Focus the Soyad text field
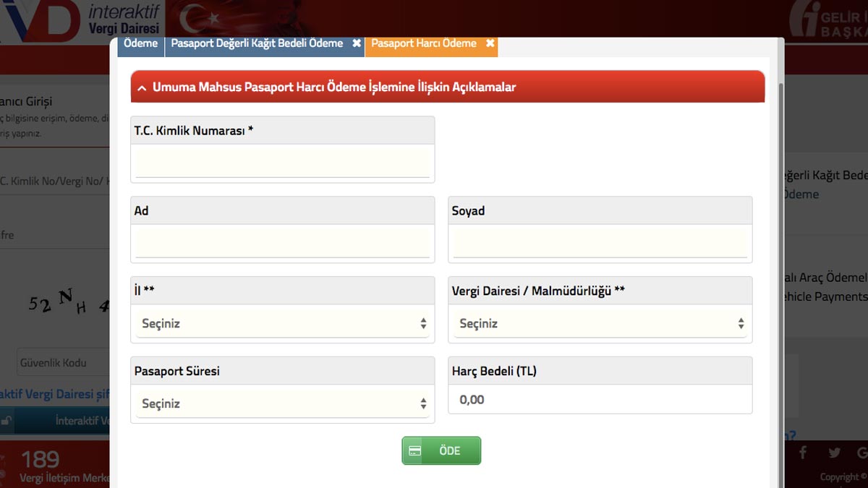The image size is (868, 488). click(x=600, y=243)
